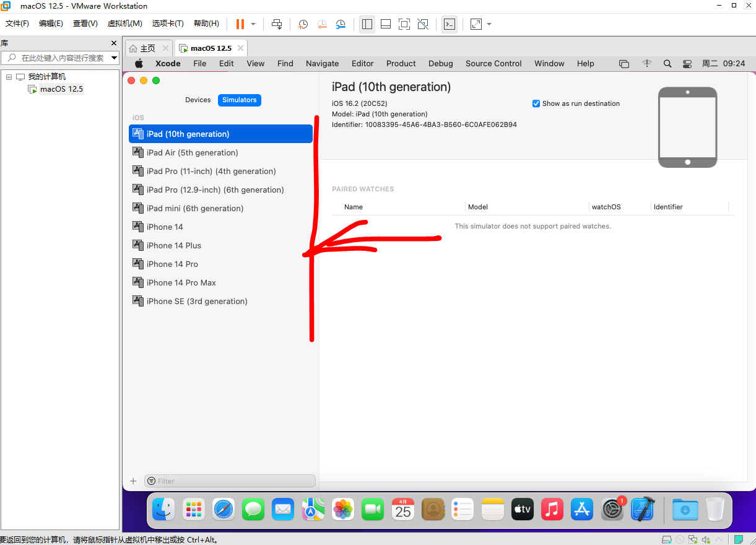
Task: Click the VMware pause virtual machine button
Action: tap(240, 24)
